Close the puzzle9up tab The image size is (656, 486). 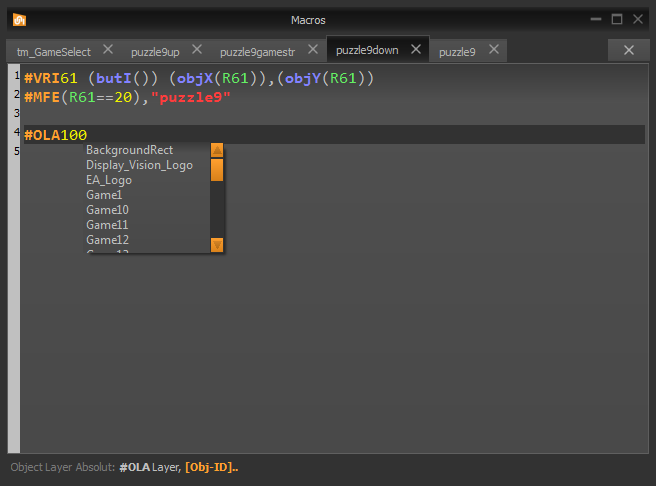pos(197,50)
